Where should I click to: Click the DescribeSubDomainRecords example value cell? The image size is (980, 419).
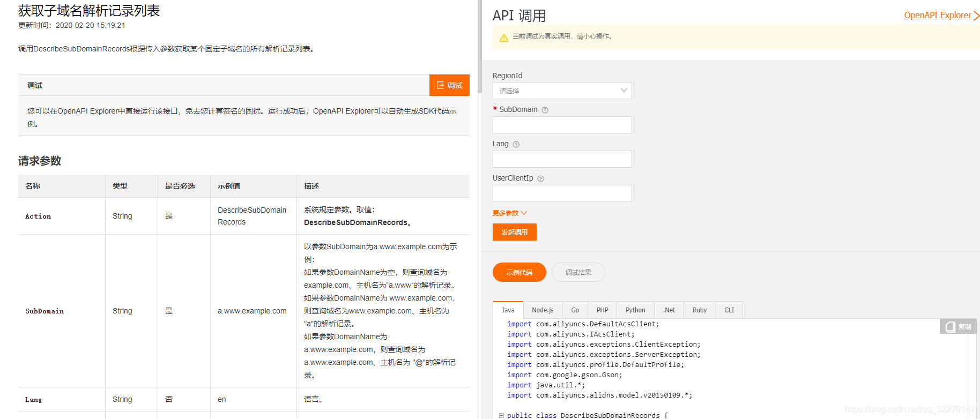(254, 216)
